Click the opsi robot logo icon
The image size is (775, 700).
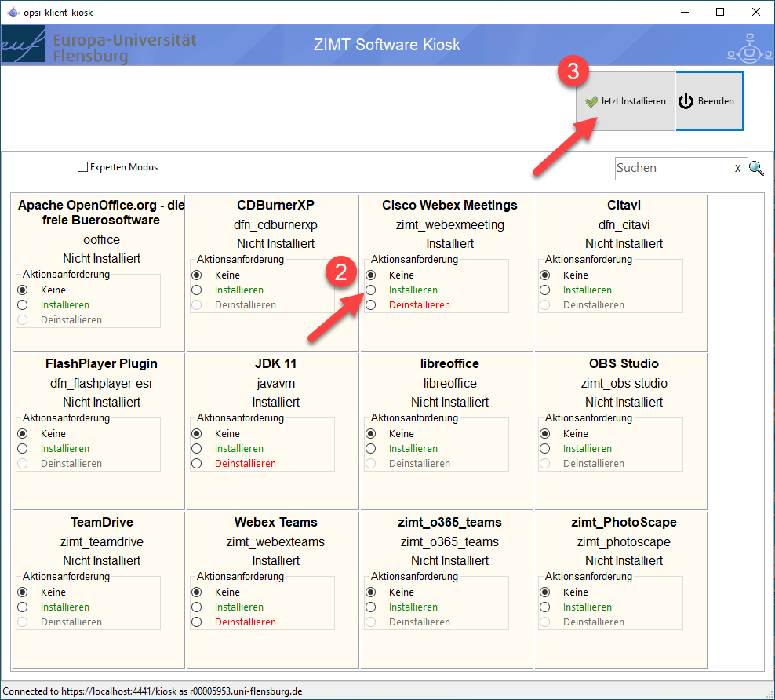748,48
